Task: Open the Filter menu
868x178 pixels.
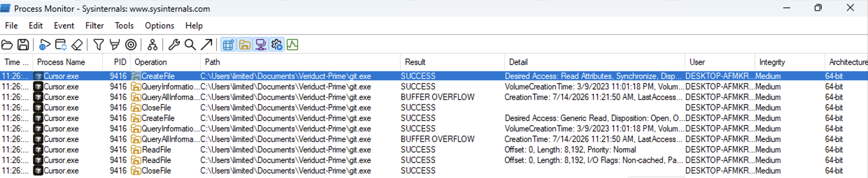Action: (x=94, y=26)
